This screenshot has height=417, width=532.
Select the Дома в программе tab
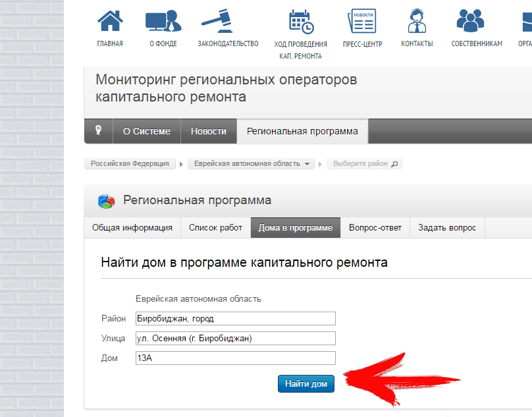point(296,227)
